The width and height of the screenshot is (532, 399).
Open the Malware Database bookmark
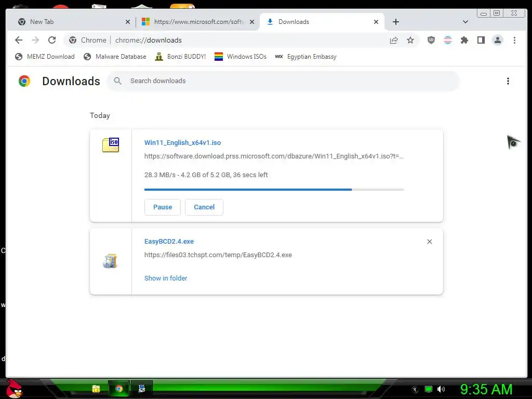[x=115, y=57]
